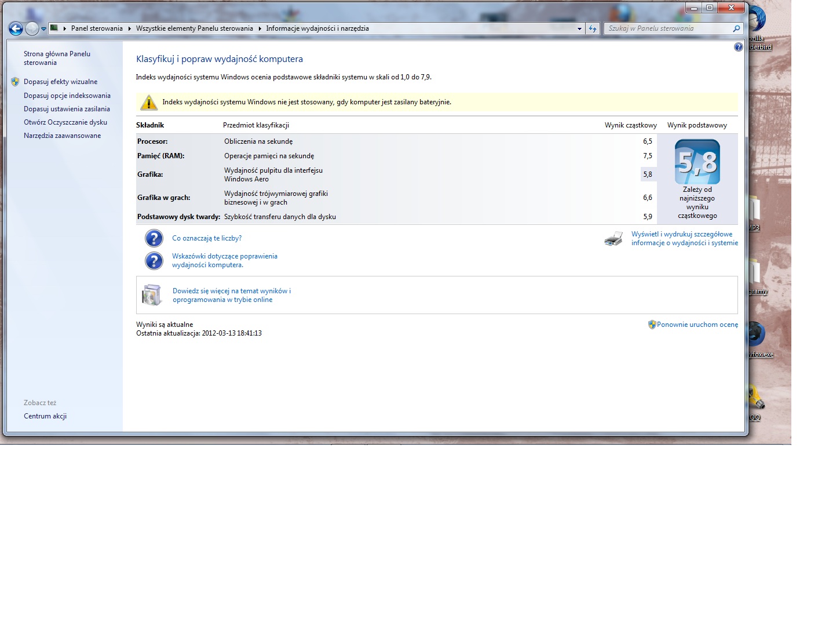Expand the address bar history dropdown arrow

coord(579,28)
